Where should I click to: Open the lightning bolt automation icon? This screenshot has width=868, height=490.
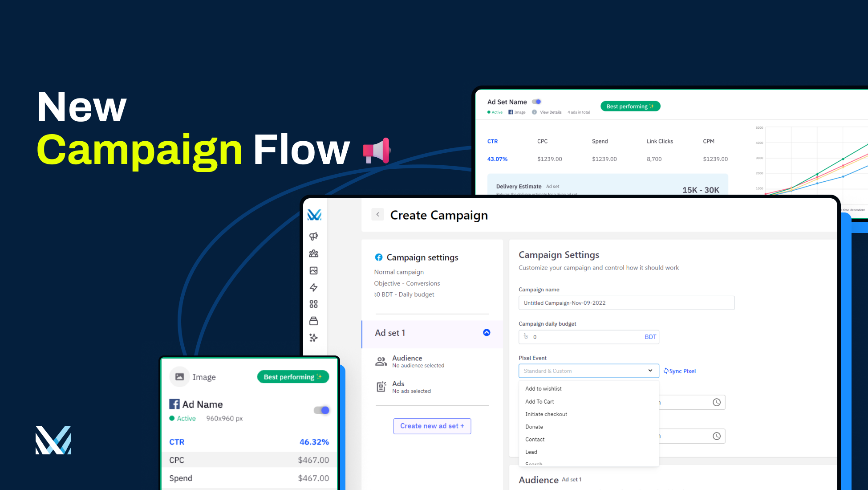click(314, 287)
